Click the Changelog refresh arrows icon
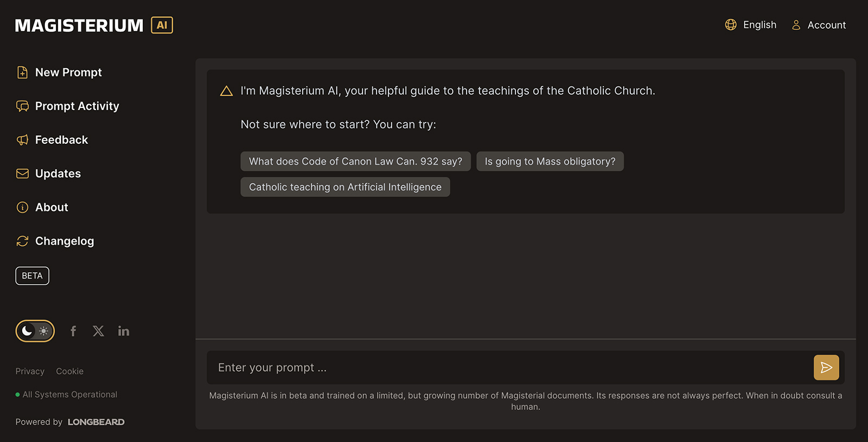868x442 pixels. point(22,241)
